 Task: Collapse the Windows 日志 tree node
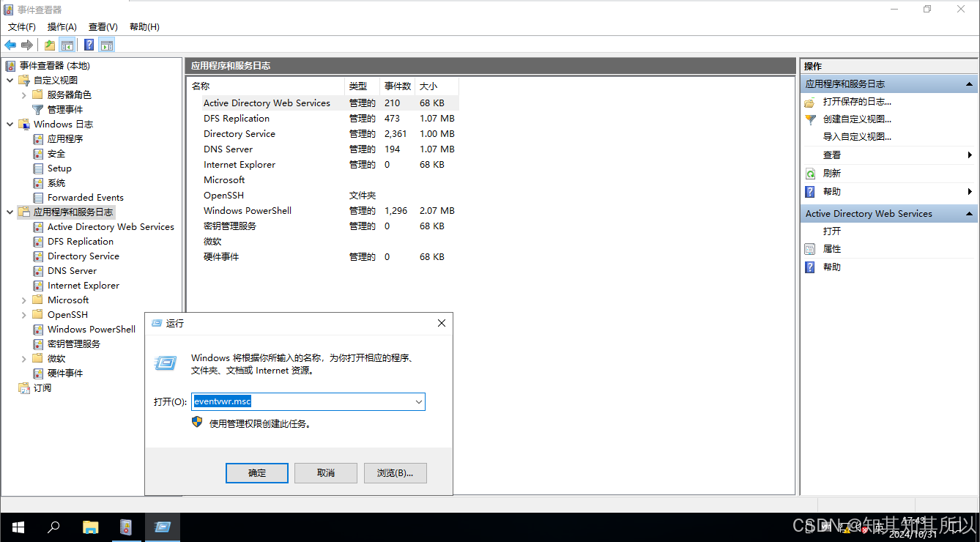10,124
